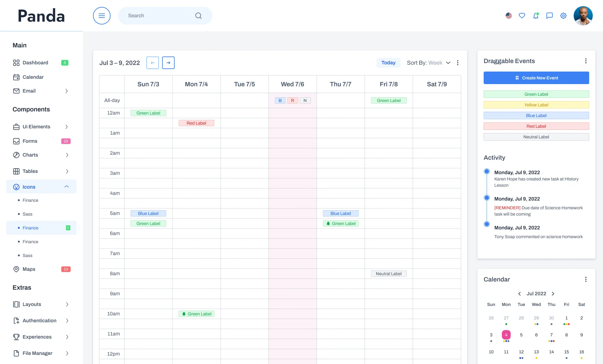This screenshot has height=364, width=603.
Task: Expand the Charts sidebar menu
Action: (67, 155)
